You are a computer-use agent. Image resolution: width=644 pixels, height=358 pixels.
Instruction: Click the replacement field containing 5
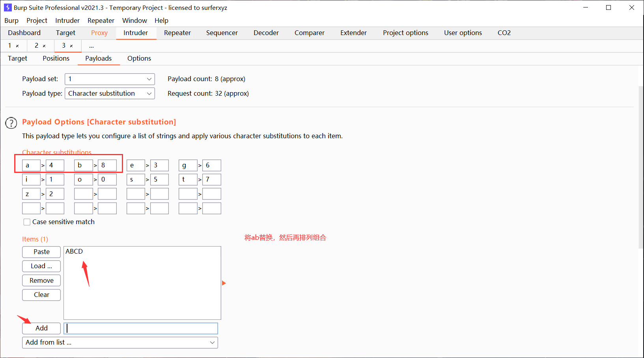[159, 180]
